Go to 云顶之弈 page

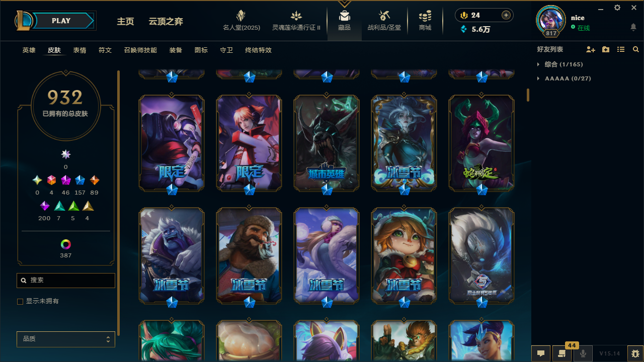pos(166,22)
